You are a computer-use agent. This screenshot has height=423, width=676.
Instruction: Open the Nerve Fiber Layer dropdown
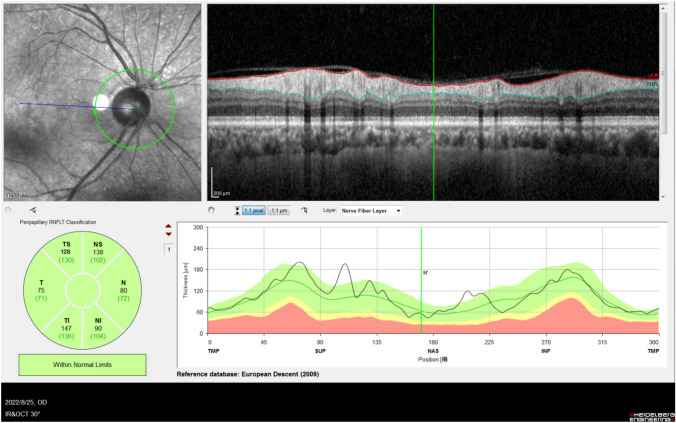372,211
